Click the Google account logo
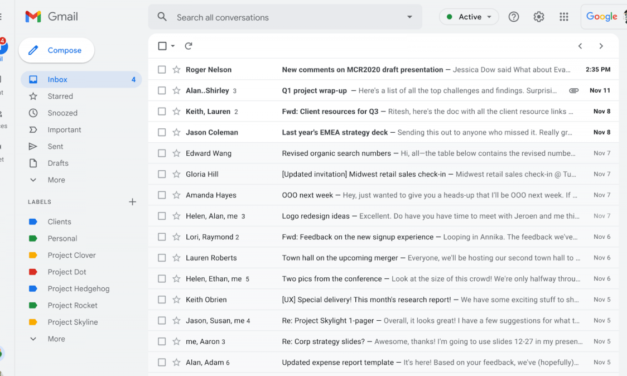 (601, 17)
